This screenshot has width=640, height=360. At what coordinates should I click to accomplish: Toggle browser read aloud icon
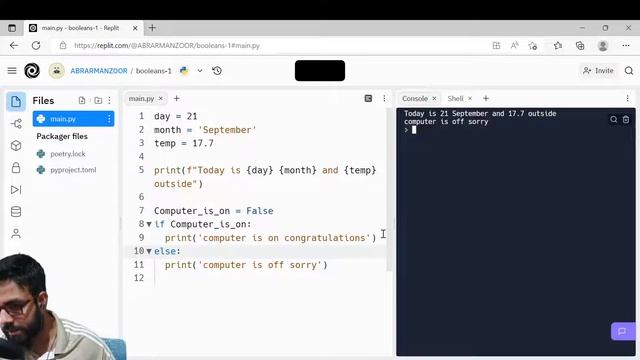514,46
